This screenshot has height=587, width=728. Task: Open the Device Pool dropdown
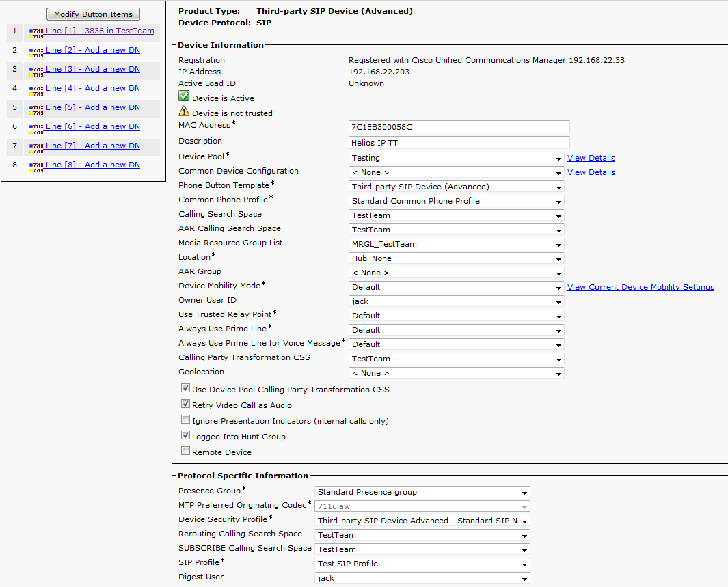coord(456,158)
